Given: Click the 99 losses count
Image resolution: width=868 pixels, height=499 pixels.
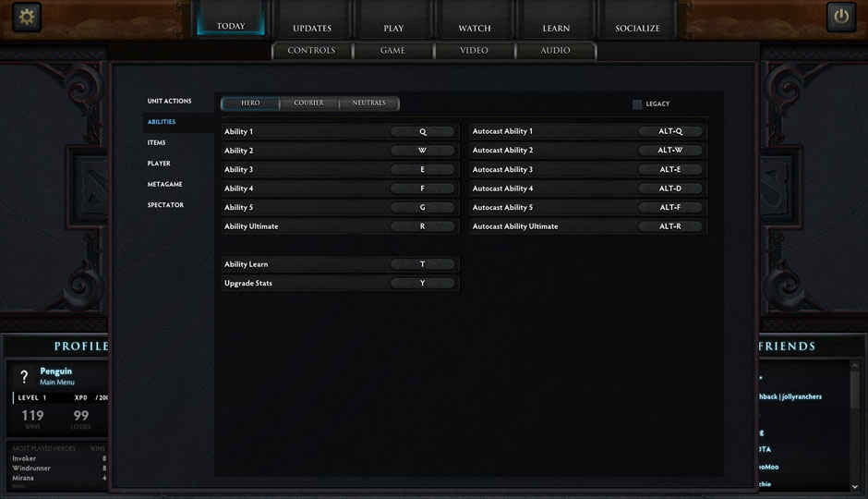Looking at the screenshot, I should click(x=81, y=416).
